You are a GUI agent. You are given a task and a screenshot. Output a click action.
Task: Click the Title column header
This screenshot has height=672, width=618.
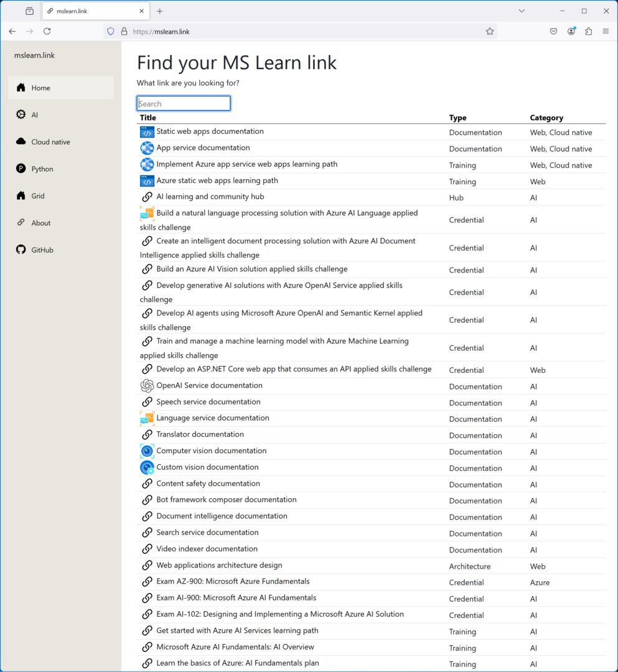(x=148, y=118)
